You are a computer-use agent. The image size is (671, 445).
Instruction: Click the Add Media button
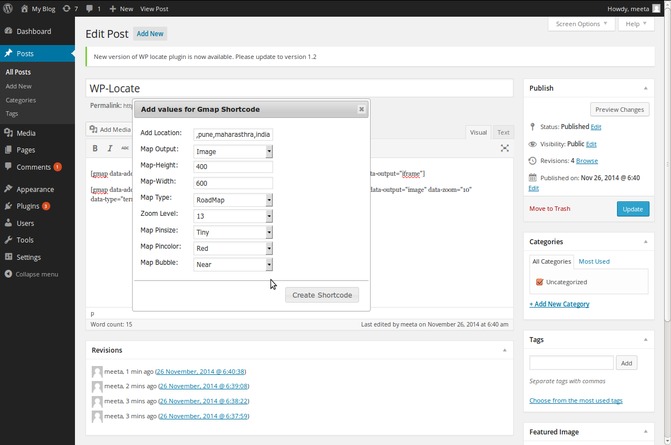tap(110, 129)
